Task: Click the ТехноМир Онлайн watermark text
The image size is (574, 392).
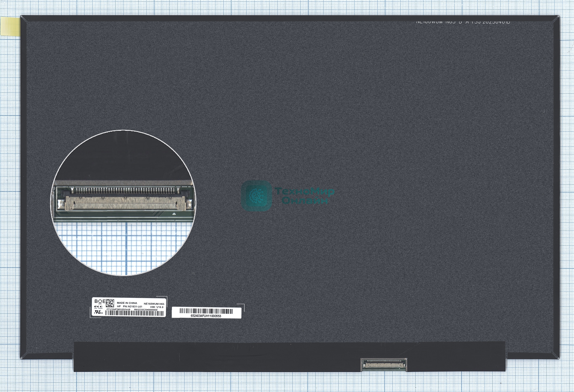Action: (305, 195)
